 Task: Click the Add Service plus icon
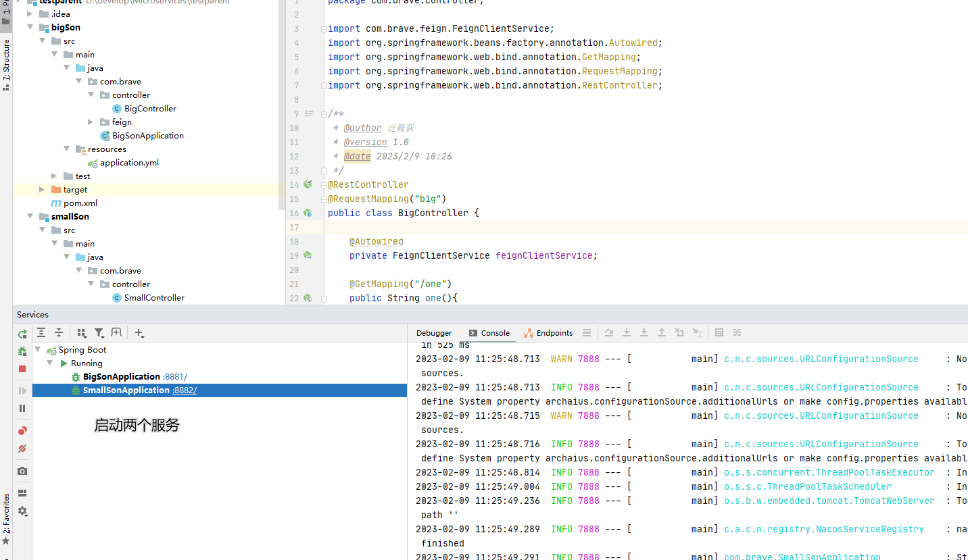pos(139,333)
